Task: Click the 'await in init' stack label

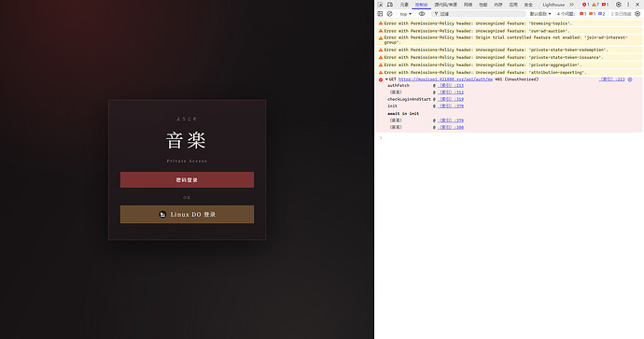Action: tap(403, 113)
